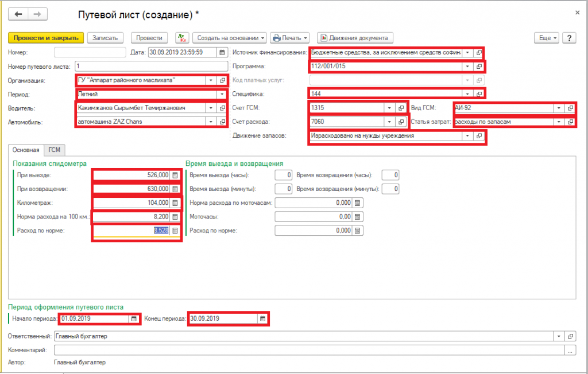Open the Печать menu
The image size is (588, 374).
pos(291,38)
